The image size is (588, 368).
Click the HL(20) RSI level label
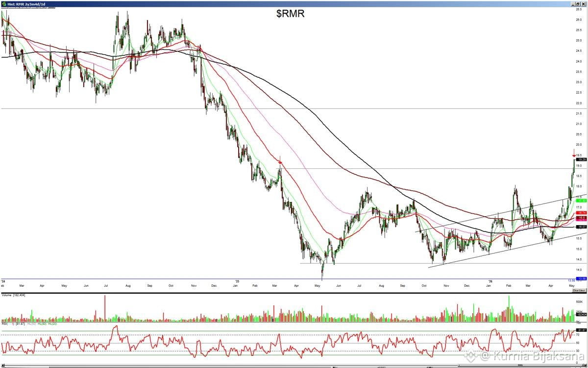coord(52,324)
